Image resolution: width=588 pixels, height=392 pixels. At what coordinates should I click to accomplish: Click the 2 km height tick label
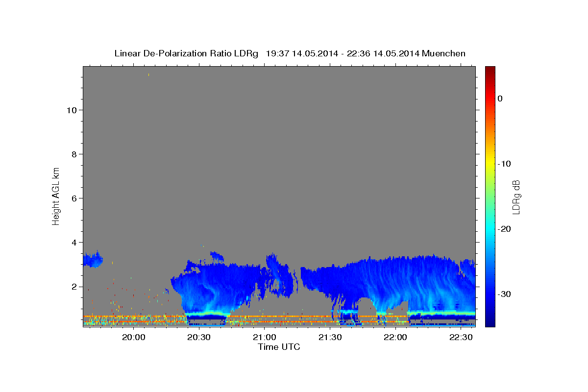74,286
